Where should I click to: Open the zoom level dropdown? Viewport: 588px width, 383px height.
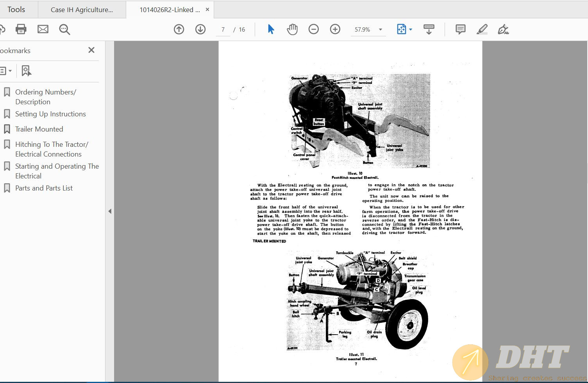click(x=381, y=30)
